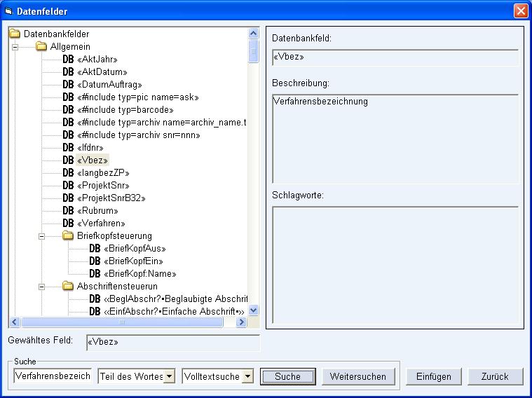
Task: Click the Briefkopfsteuerung folder icon
Action: click(68, 235)
